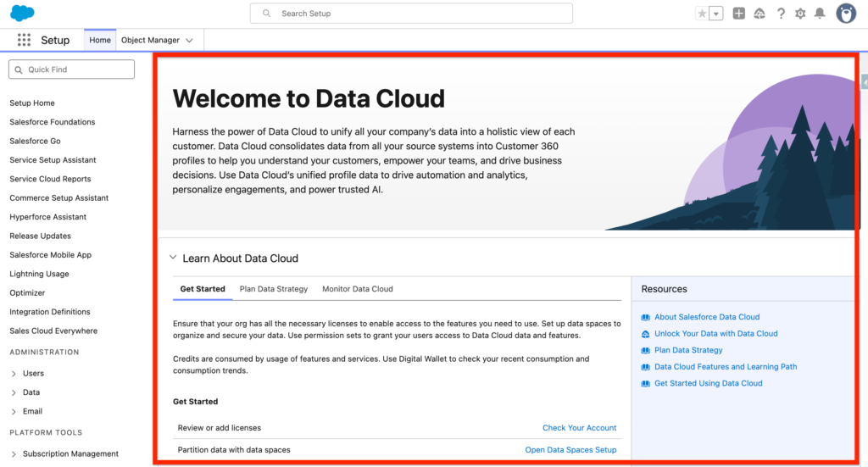Open the Help question mark icon

(x=780, y=14)
